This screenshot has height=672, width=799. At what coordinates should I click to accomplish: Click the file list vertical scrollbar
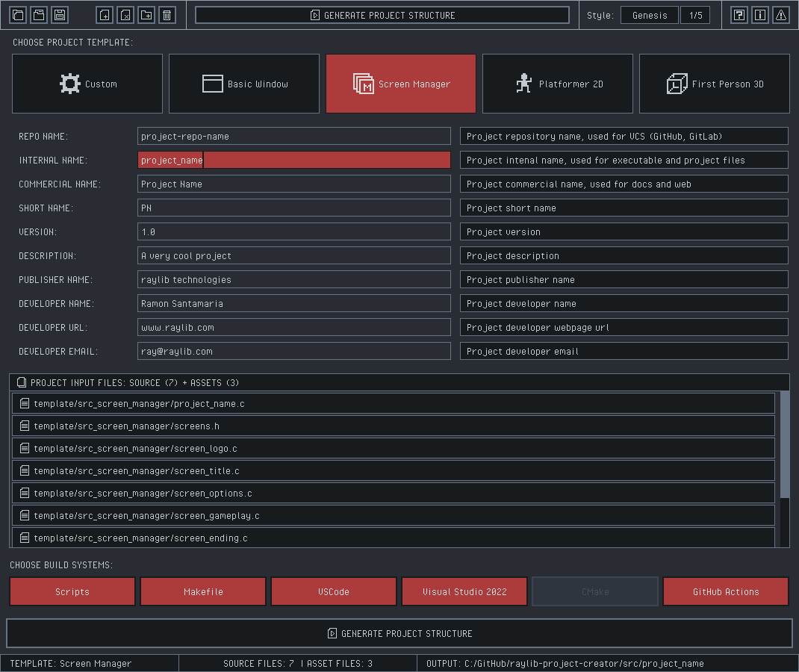[x=785, y=445]
